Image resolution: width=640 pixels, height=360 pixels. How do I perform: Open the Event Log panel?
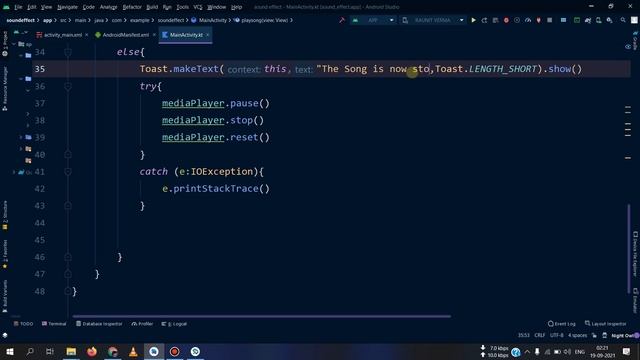tap(562, 324)
